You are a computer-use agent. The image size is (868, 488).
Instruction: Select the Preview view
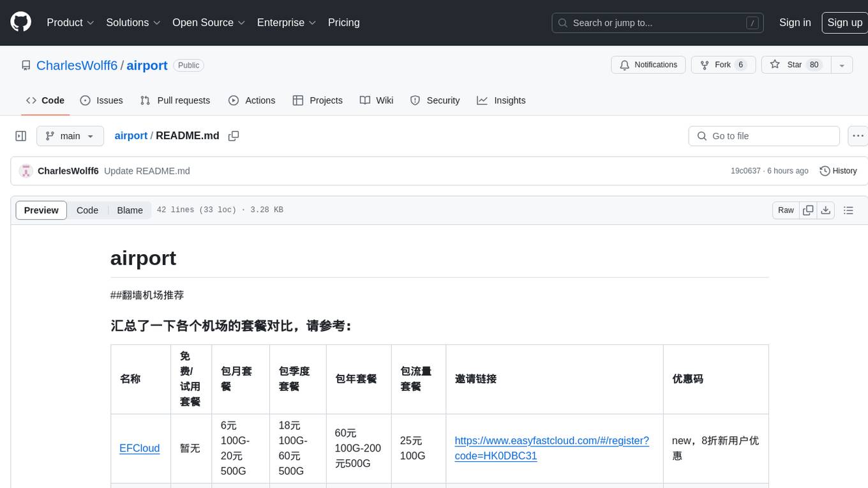41,210
